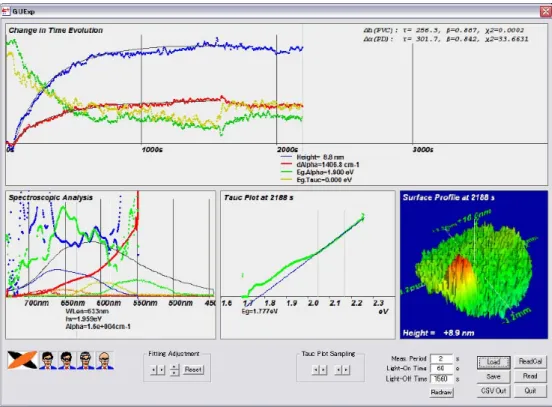Click the GUExp title bar app icon
This screenshot has width=552, height=407.
pos(6,11)
